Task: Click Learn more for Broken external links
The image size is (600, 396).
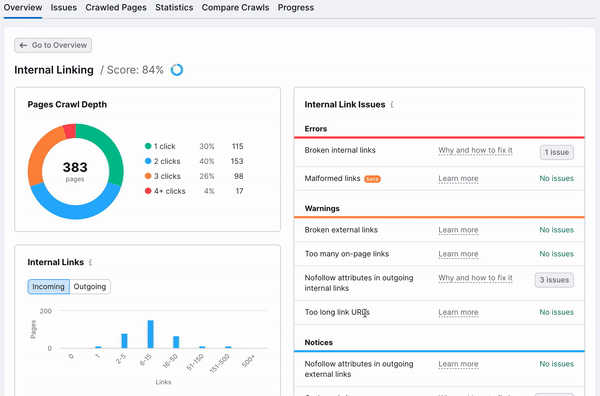Action: click(458, 230)
